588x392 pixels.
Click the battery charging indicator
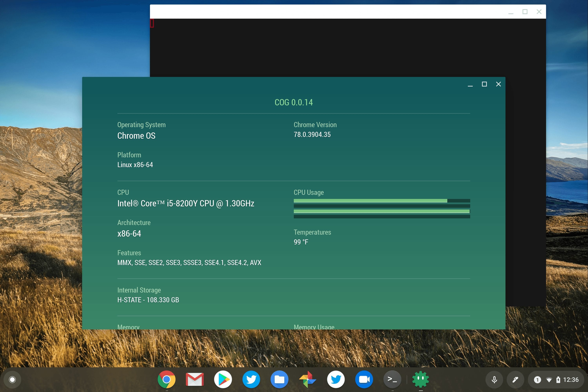tap(558, 380)
